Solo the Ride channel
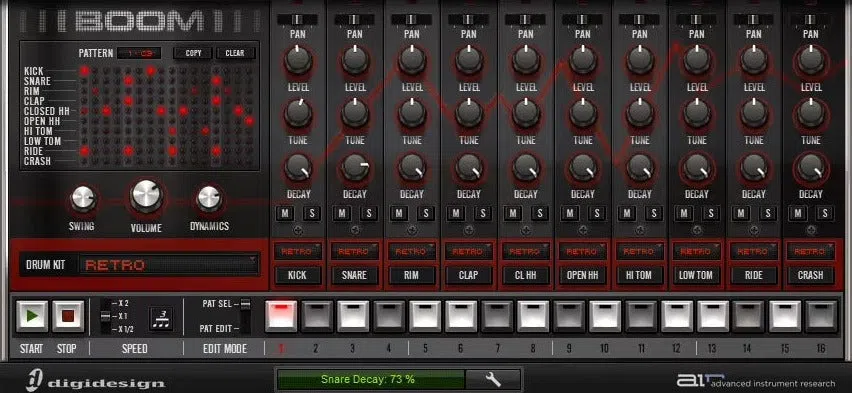Viewport: 852px width, 393px height. point(767,214)
